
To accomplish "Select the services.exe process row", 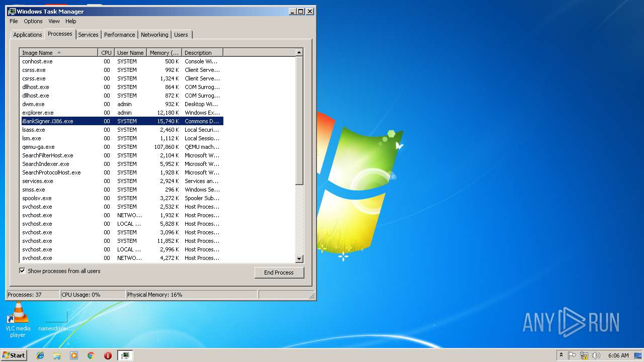I will [121, 181].
